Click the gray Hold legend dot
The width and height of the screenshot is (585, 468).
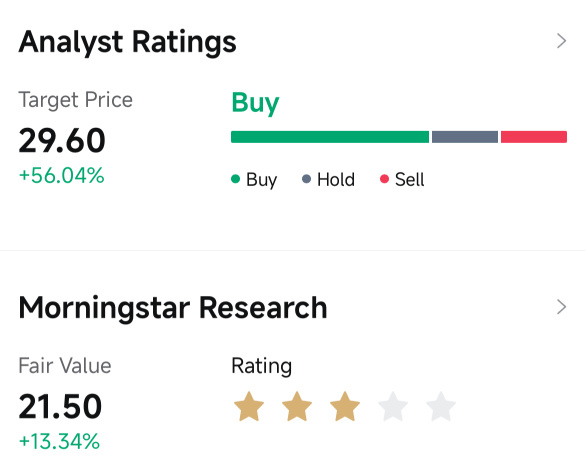coord(306,179)
